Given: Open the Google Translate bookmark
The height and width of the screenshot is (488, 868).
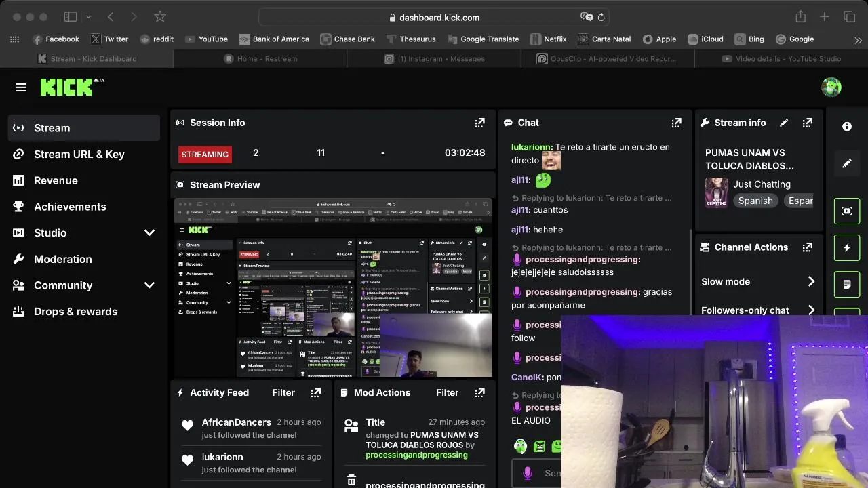Looking at the screenshot, I should [483, 39].
